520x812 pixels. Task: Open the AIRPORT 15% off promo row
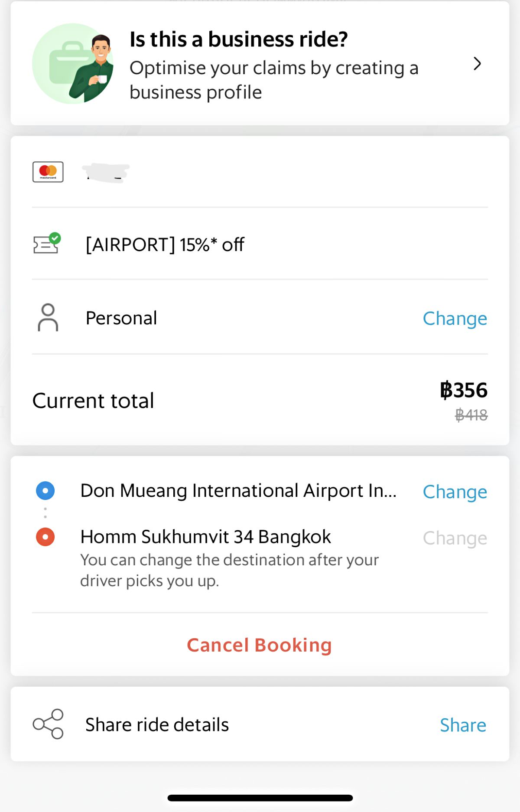(260, 244)
